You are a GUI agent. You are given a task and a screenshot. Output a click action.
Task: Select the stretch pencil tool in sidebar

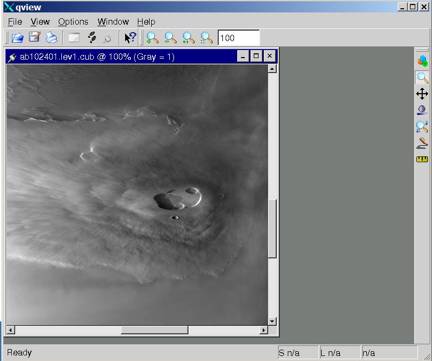422,143
